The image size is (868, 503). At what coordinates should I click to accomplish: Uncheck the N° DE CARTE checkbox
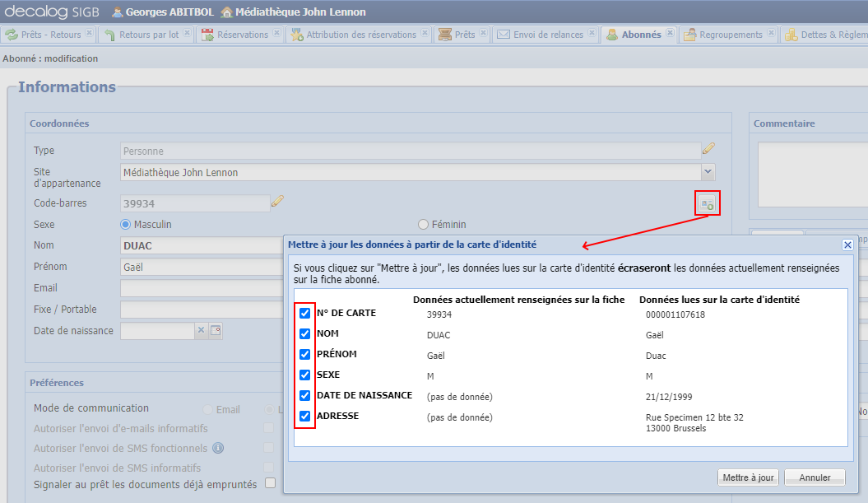click(305, 314)
